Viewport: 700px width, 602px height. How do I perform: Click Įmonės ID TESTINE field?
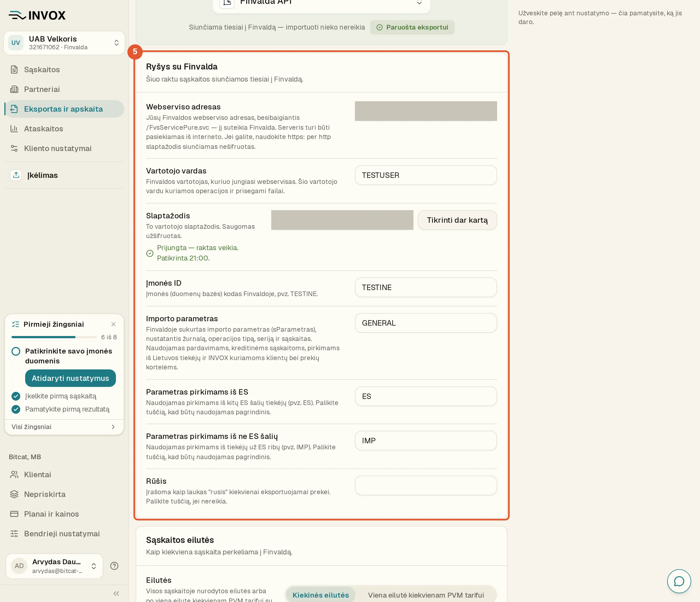click(x=426, y=287)
